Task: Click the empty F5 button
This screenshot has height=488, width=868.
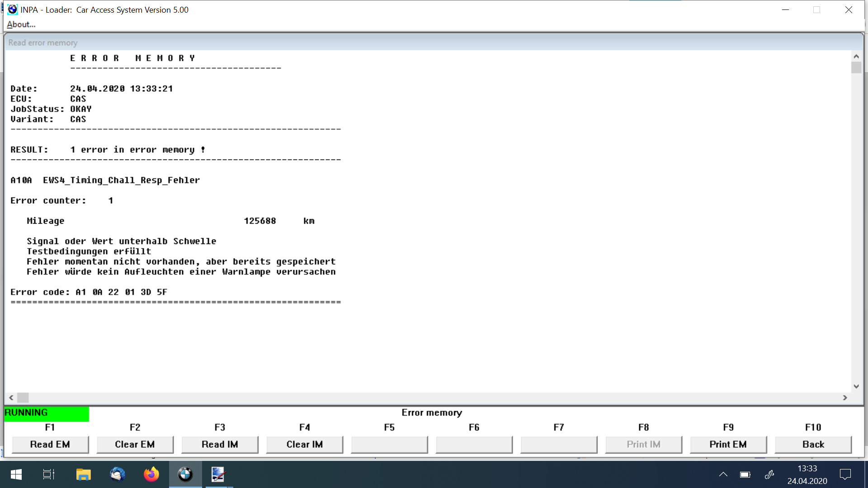Action: pyautogui.click(x=389, y=444)
